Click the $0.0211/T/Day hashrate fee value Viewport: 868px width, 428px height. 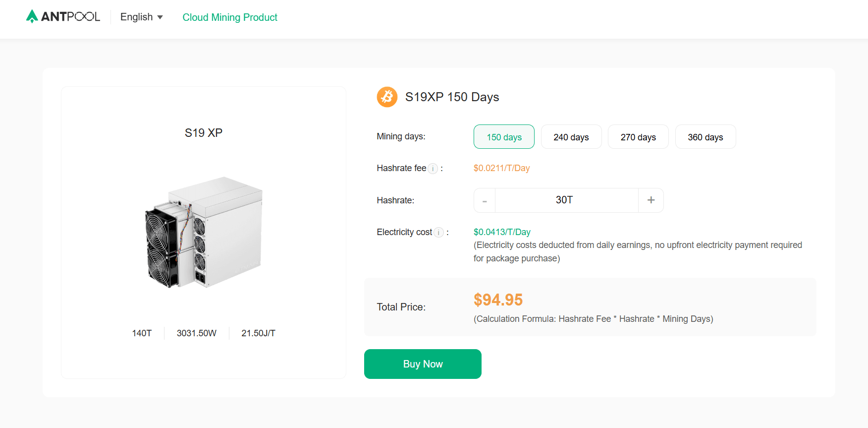tap(501, 168)
